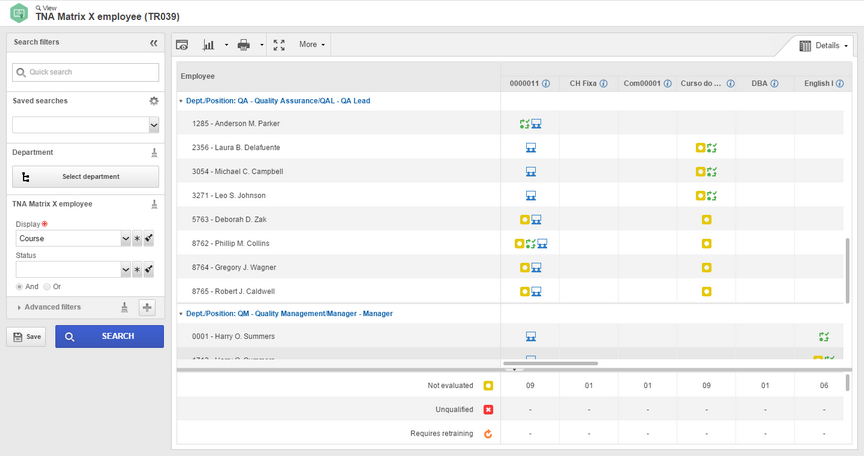Clear Advanced filters broom icon
The image size is (864, 456).
coord(125,307)
